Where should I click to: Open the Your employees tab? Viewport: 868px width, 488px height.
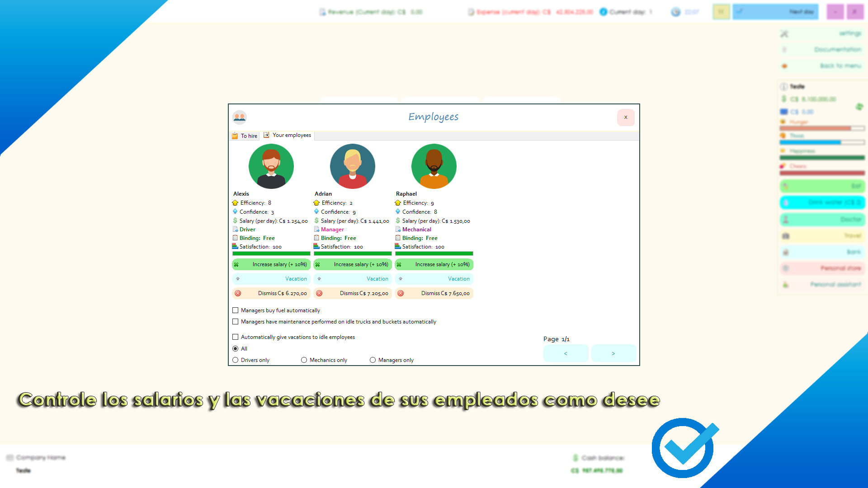point(288,135)
